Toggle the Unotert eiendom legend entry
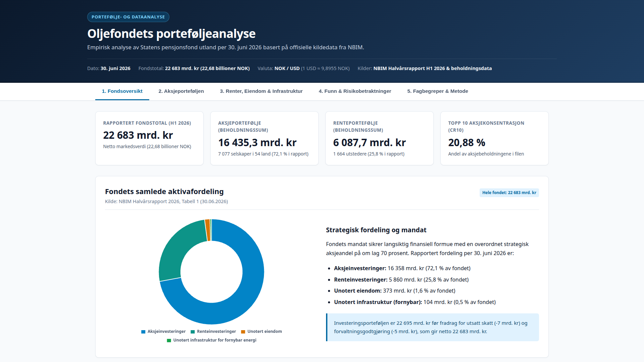The height and width of the screenshot is (362, 644). (x=261, y=331)
